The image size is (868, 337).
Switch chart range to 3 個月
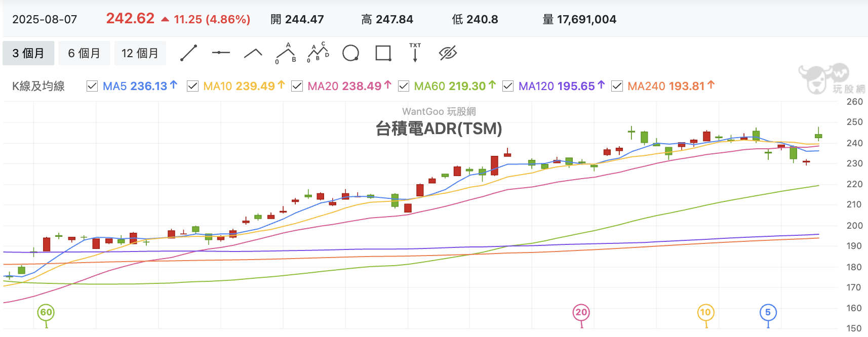click(x=28, y=53)
